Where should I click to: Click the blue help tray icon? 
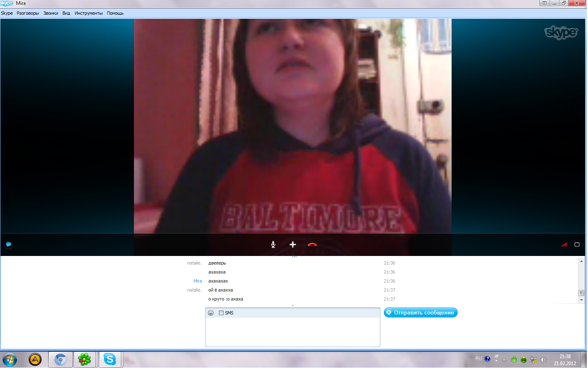coord(487,359)
